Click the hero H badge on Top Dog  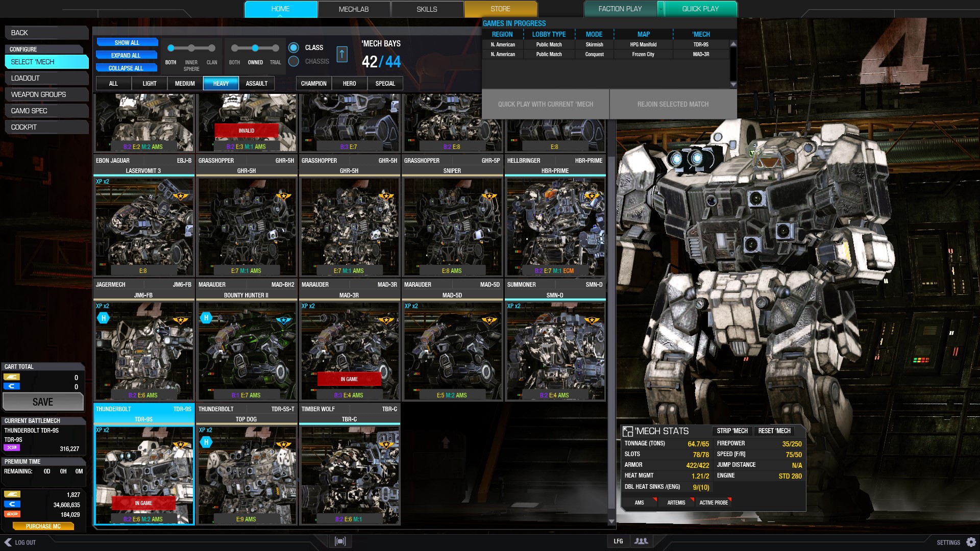coord(206,442)
